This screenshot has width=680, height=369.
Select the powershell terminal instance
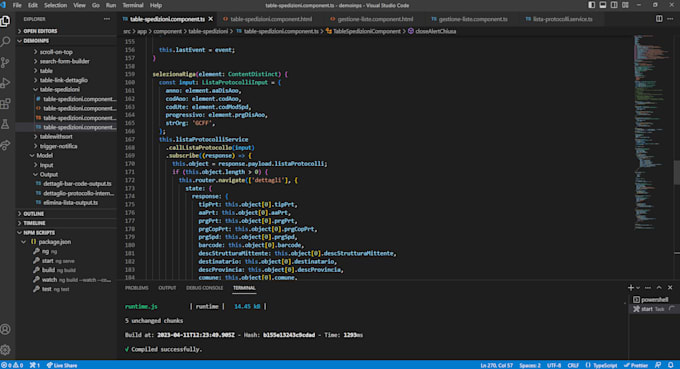653,300
